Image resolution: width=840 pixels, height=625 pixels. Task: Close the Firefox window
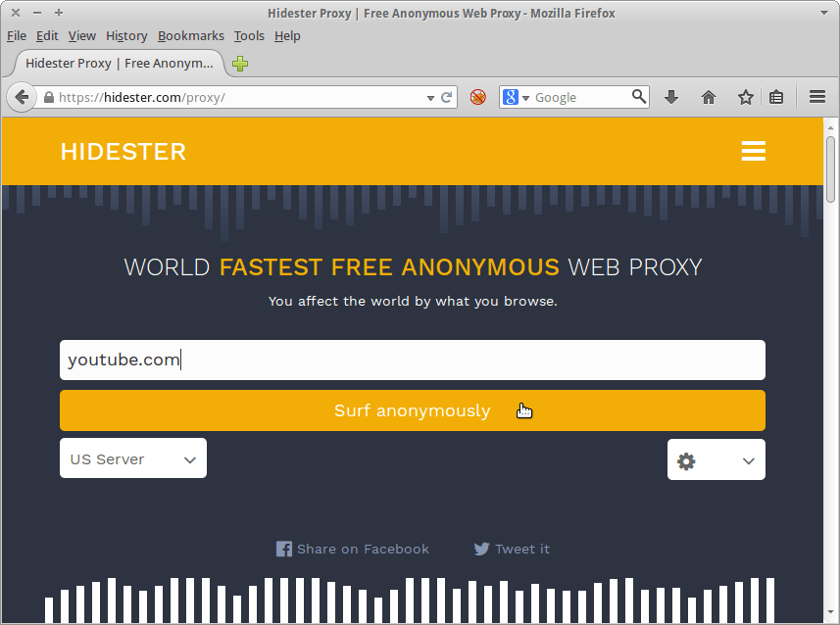(x=16, y=13)
